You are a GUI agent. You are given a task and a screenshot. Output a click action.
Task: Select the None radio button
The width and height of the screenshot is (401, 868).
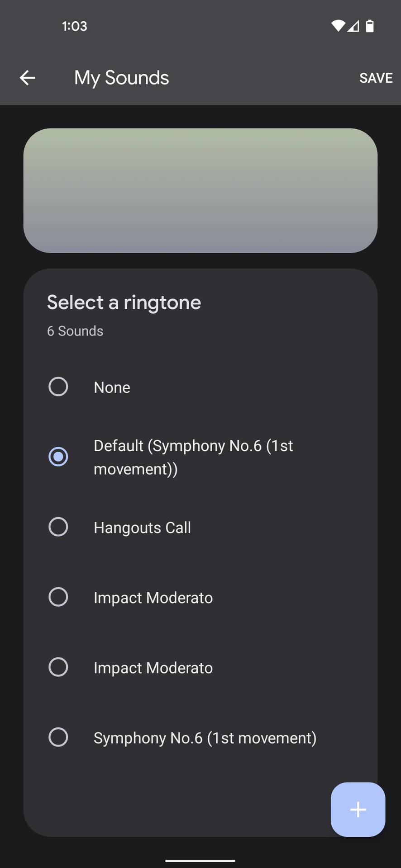(x=58, y=387)
